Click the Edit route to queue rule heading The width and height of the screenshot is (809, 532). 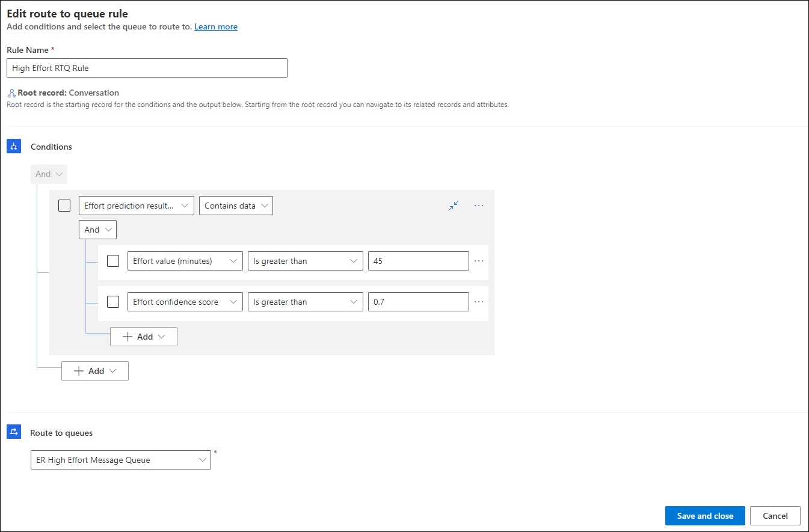pyautogui.click(x=67, y=13)
